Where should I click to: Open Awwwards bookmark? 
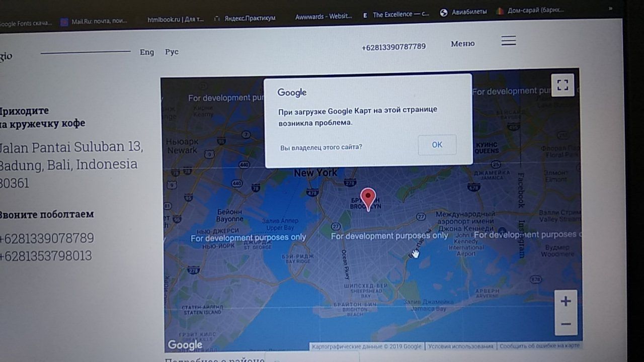(x=323, y=17)
